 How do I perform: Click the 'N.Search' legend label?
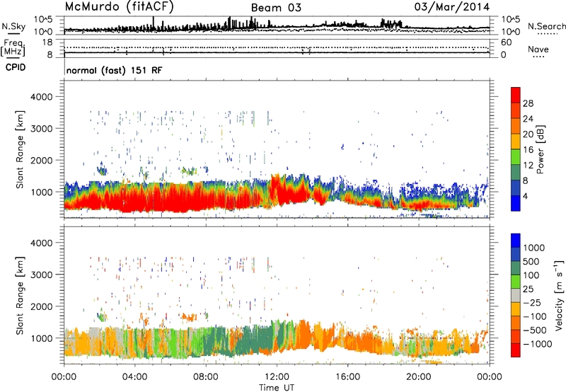click(546, 26)
